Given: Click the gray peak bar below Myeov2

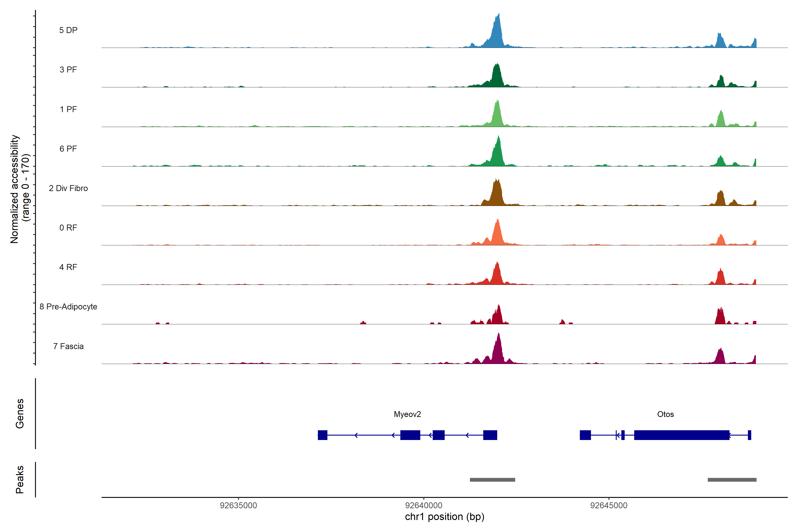Looking at the screenshot, I should (x=492, y=480).
